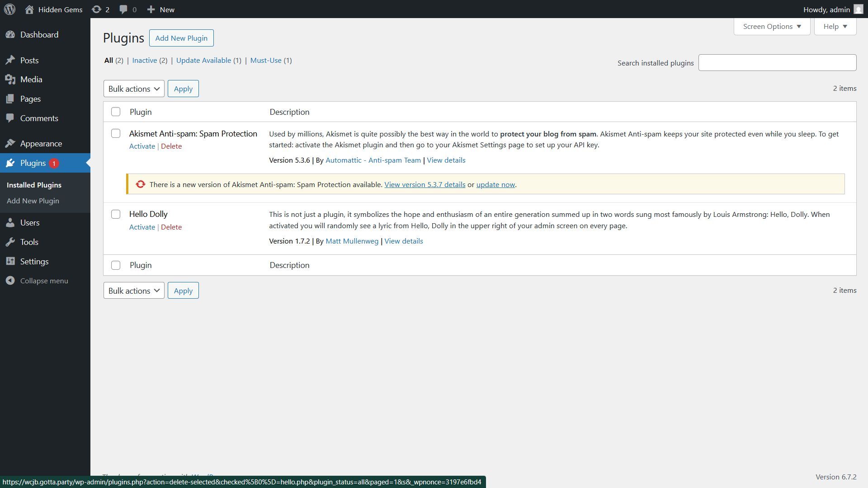Expand the Help panel

tap(835, 26)
